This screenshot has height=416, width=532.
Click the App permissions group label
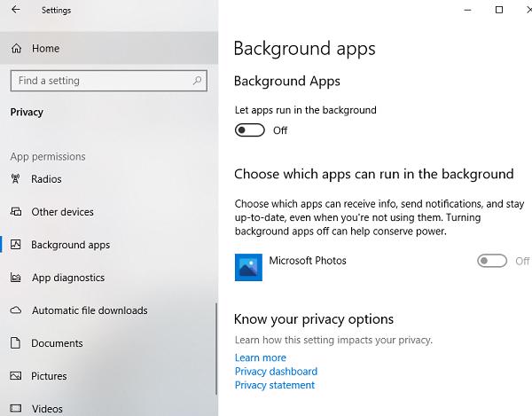click(48, 156)
